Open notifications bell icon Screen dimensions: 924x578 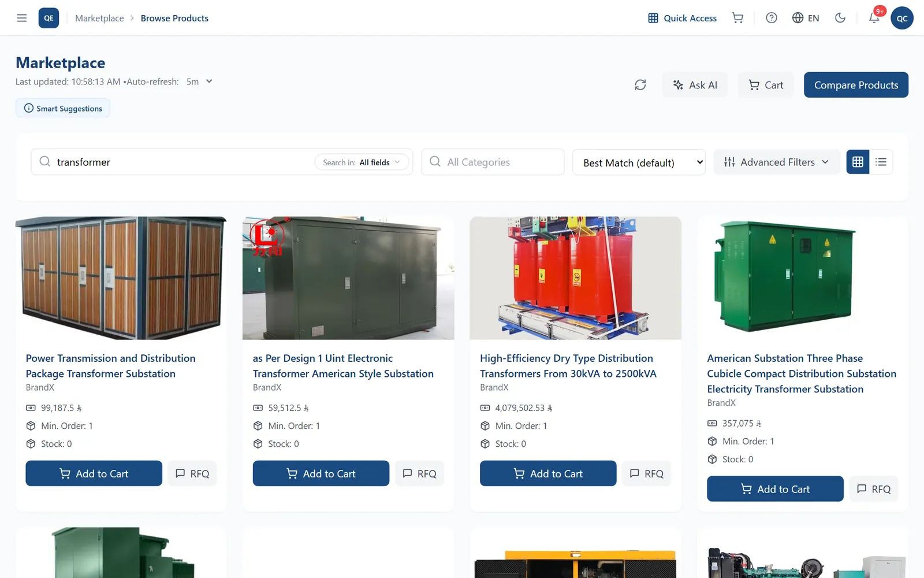tap(874, 18)
